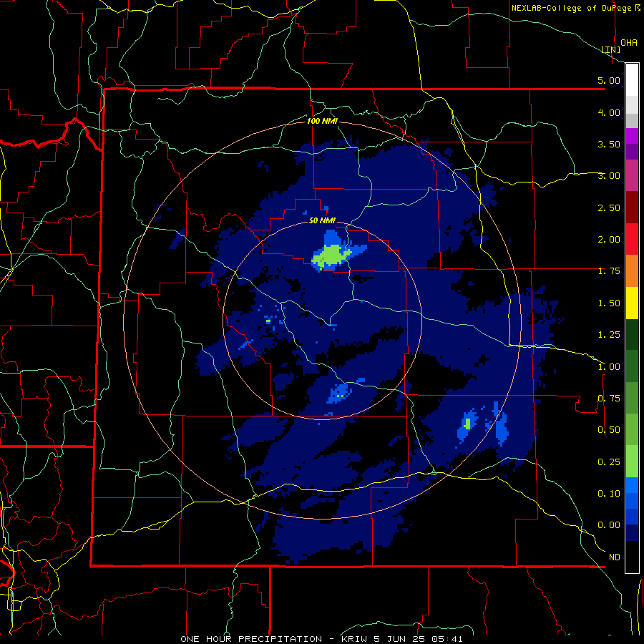This screenshot has width=644, height=644.
Task: Click the 'OHA' product code label
Action: point(629,43)
